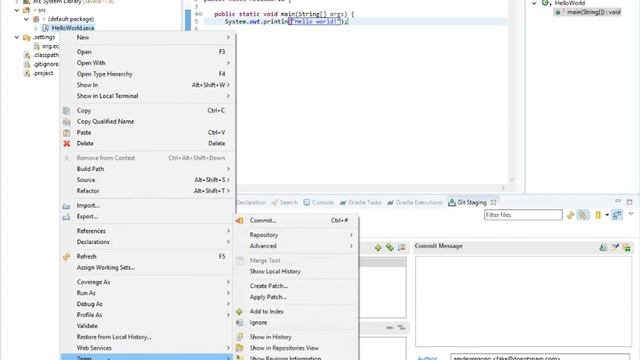This screenshot has width=640, height=360.
Task: Choose Open Type Hierarchy
Action: pyautogui.click(x=147, y=74)
